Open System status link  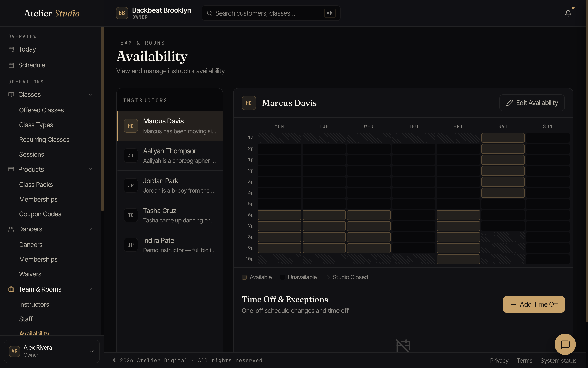pos(558,361)
